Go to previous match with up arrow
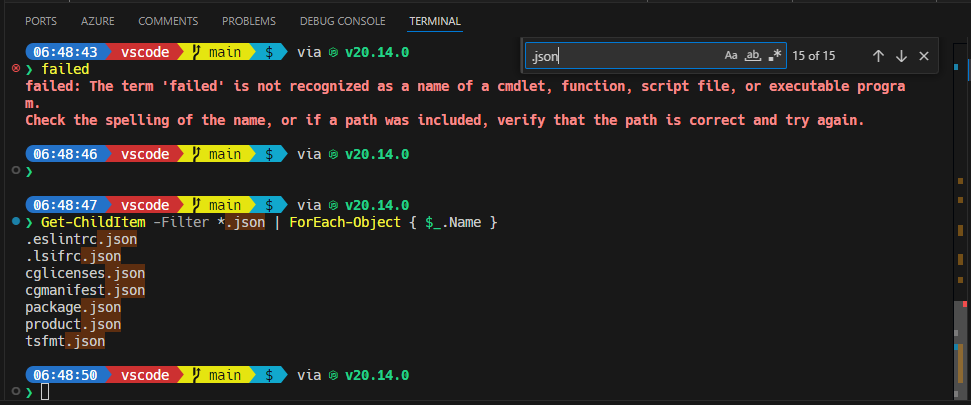 (x=878, y=56)
